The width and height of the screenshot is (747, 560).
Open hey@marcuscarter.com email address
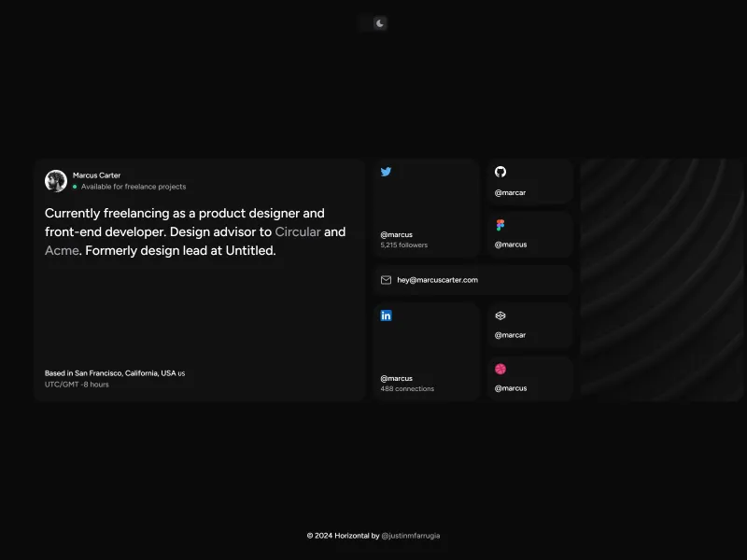pos(437,280)
